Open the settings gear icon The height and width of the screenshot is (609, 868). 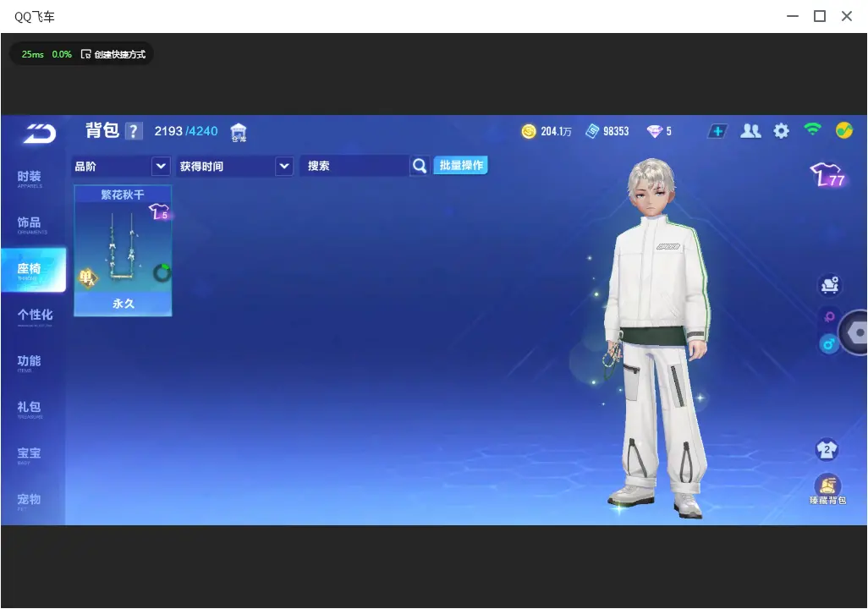[781, 131]
